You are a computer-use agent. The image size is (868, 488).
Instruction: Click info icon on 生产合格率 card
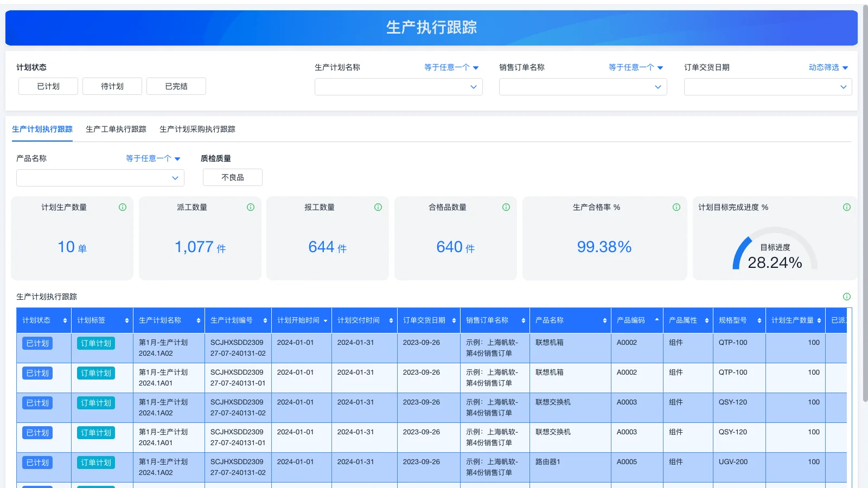(676, 207)
